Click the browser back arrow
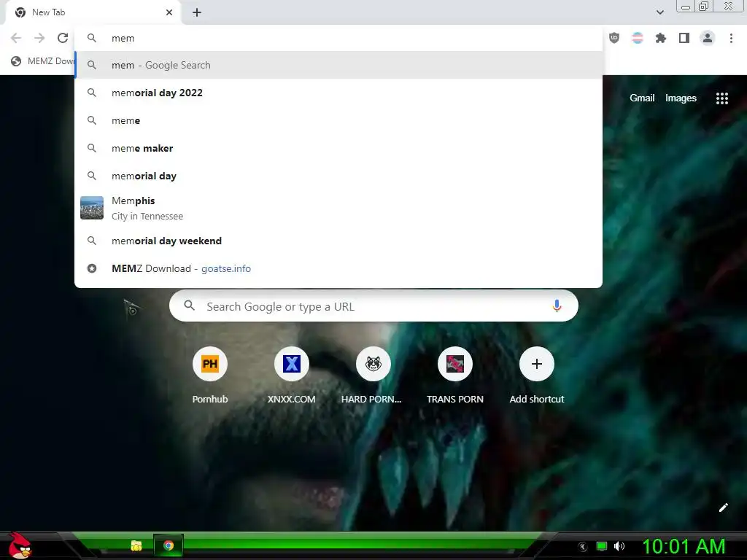The height and width of the screenshot is (560, 747). coord(16,38)
